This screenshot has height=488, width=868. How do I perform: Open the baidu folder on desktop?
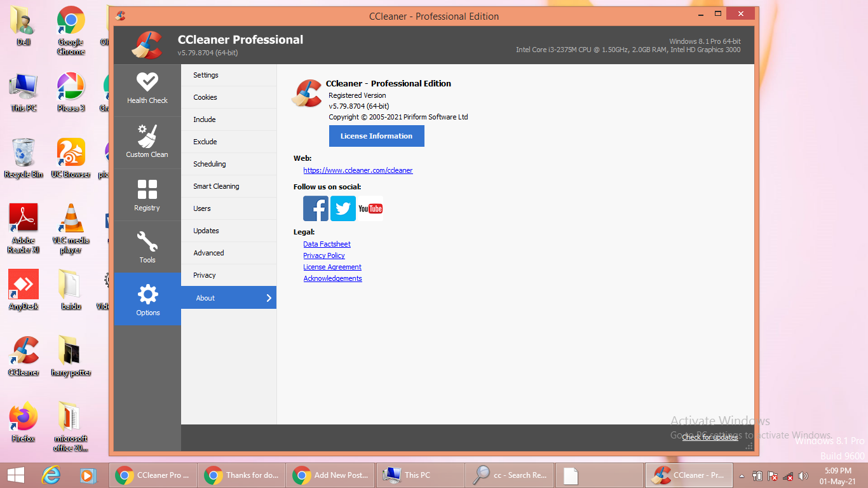pyautogui.click(x=71, y=290)
